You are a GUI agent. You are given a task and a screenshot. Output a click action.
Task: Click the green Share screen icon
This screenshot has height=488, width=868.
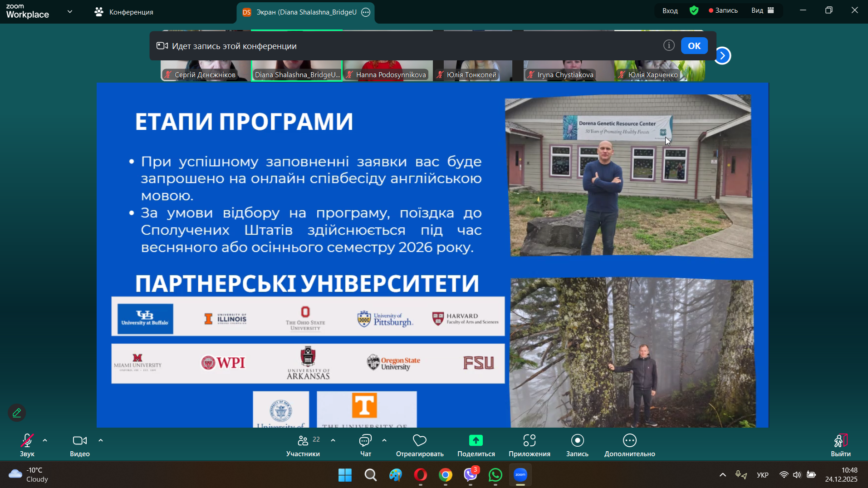coord(476,441)
